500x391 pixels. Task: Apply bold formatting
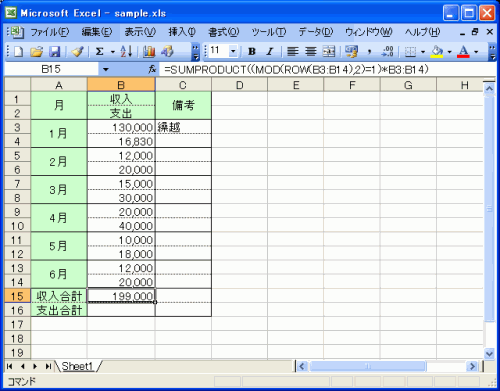pyautogui.click(x=252, y=52)
